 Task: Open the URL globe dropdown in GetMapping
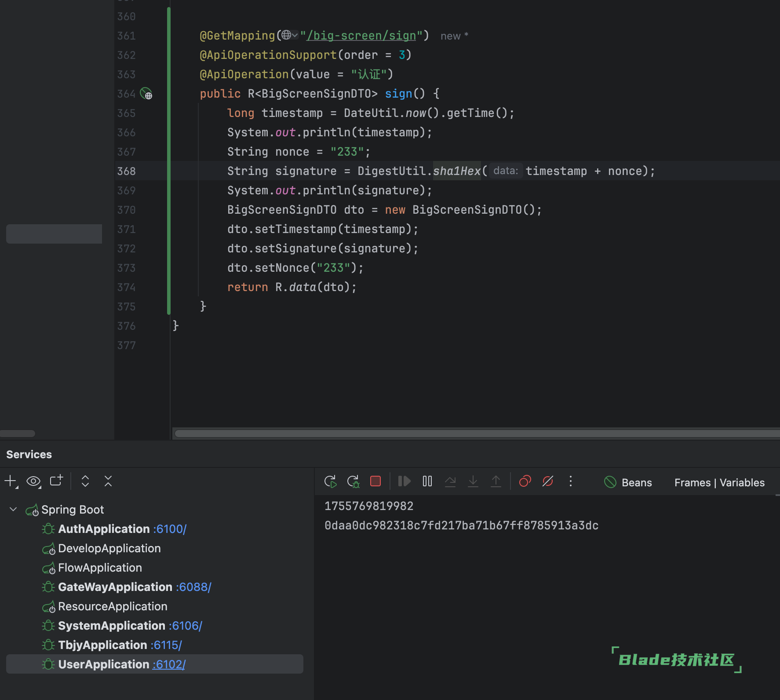tap(290, 35)
